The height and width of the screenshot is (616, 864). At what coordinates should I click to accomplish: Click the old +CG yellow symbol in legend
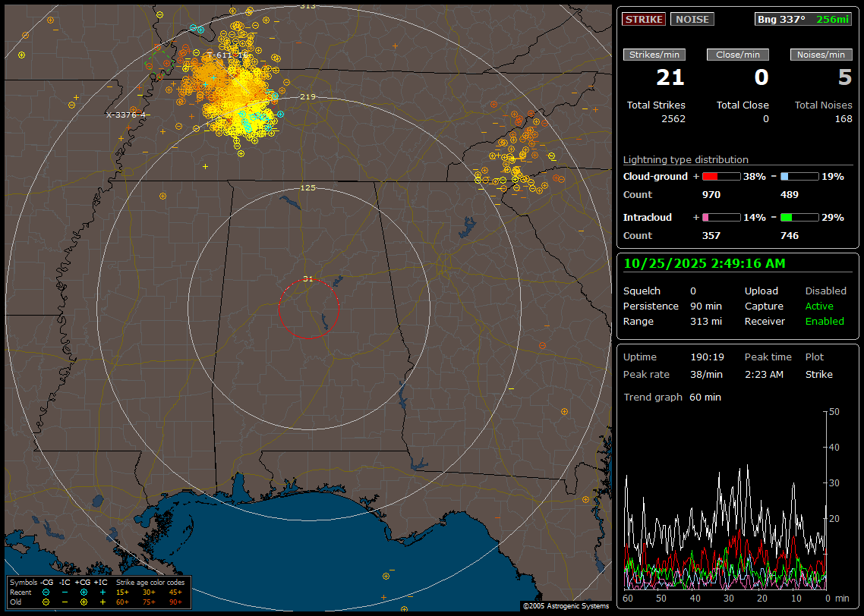pyautogui.click(x=84, y=602)
